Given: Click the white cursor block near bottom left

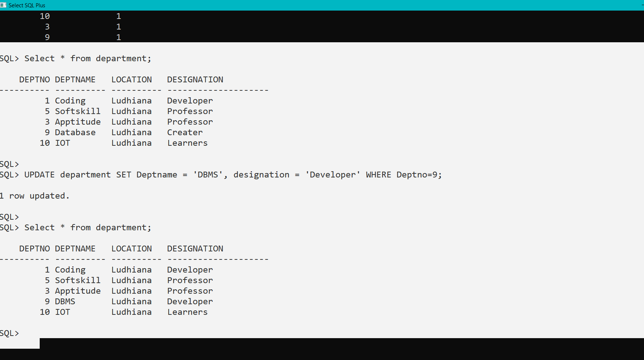Looking at the screenshot, I should [x=20, y=343].
